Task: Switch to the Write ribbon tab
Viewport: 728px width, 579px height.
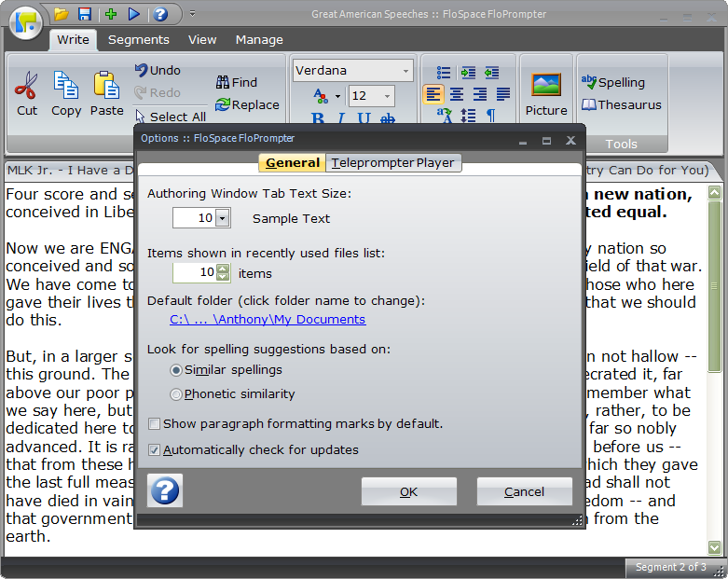Action: tap(73, 40)
